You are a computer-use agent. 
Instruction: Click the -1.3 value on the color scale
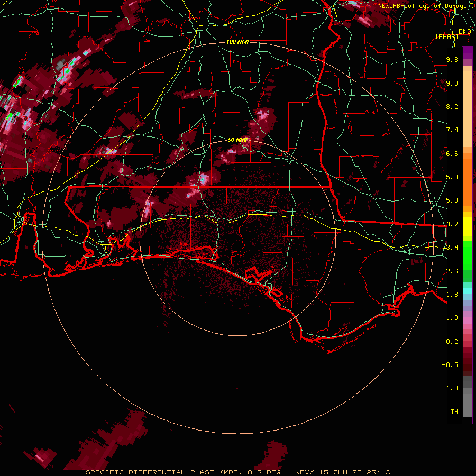pos(450,388)
